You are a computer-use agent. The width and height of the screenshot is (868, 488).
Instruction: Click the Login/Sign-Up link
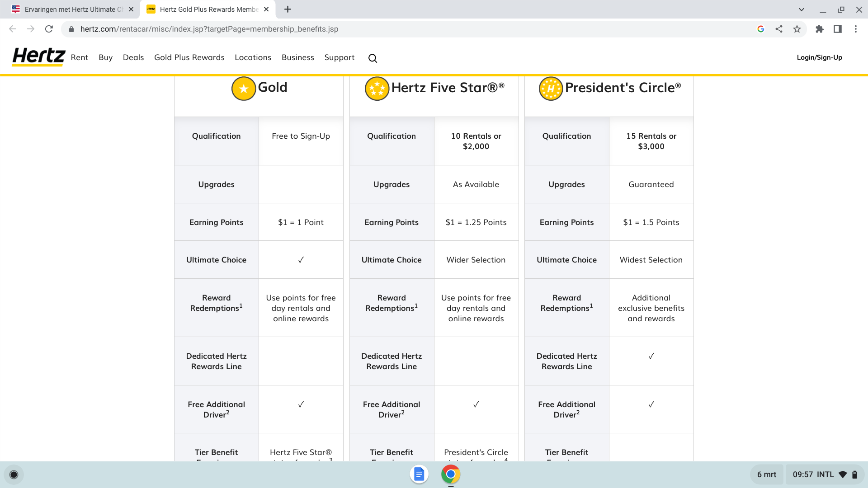tap(819, 57)
